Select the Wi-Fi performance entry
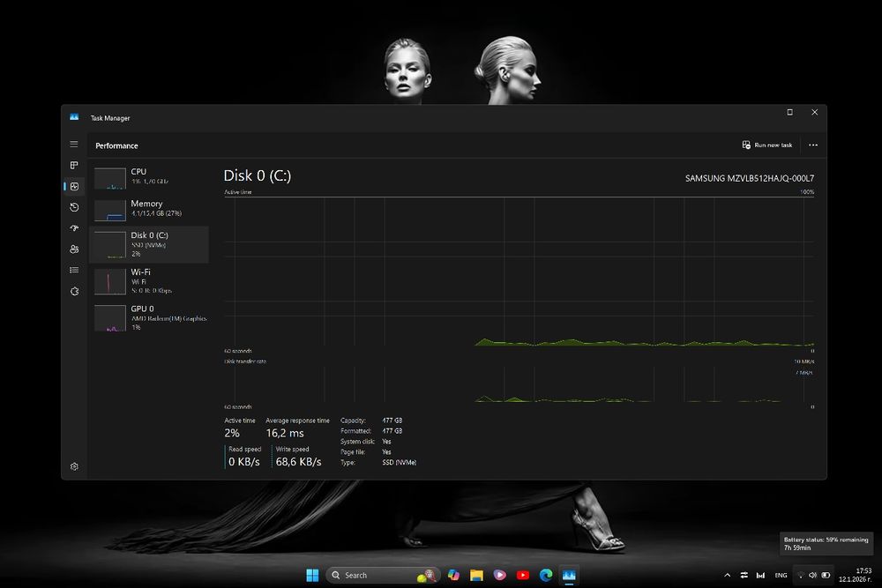This screenshot has height=588, width=882. pos(149,281)
